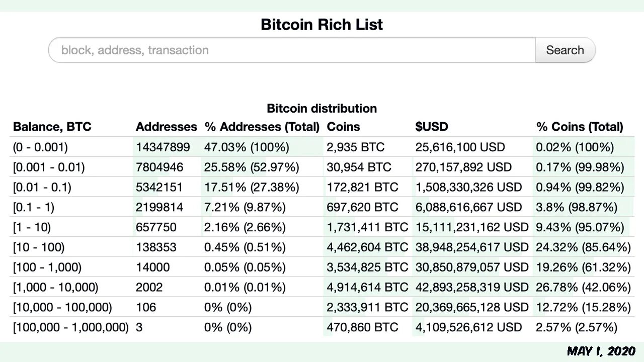Click the Bitcoin distribution table title
This screenshot has height=362, width=644.
tap(322, 108)
